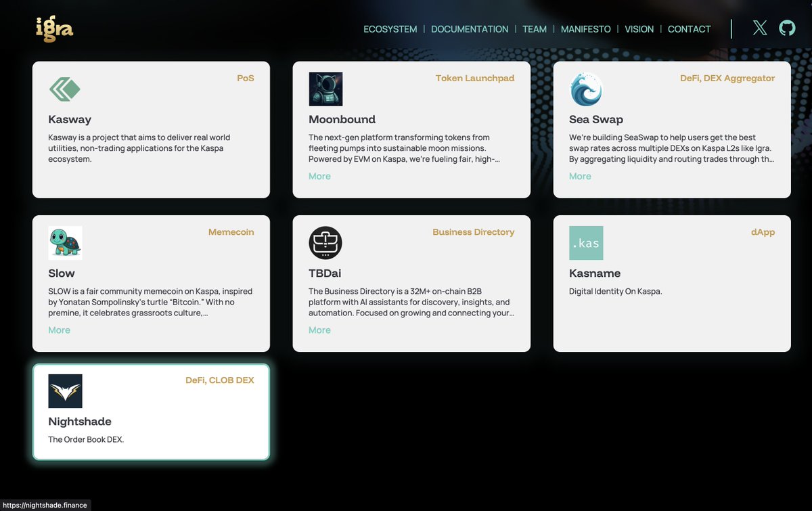Screen dimensions: 812x511
Task: Click the Kasname .kas logo
Action: [x=586, y=243]
